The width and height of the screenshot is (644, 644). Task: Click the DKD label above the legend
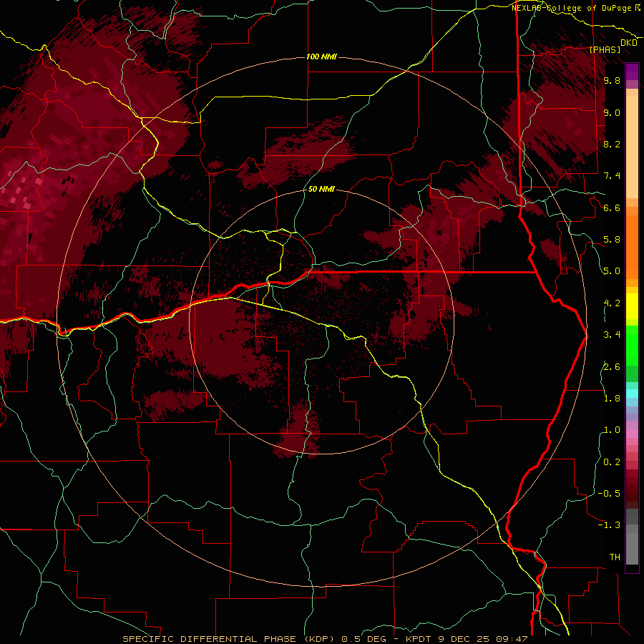[x=629, y=43]
